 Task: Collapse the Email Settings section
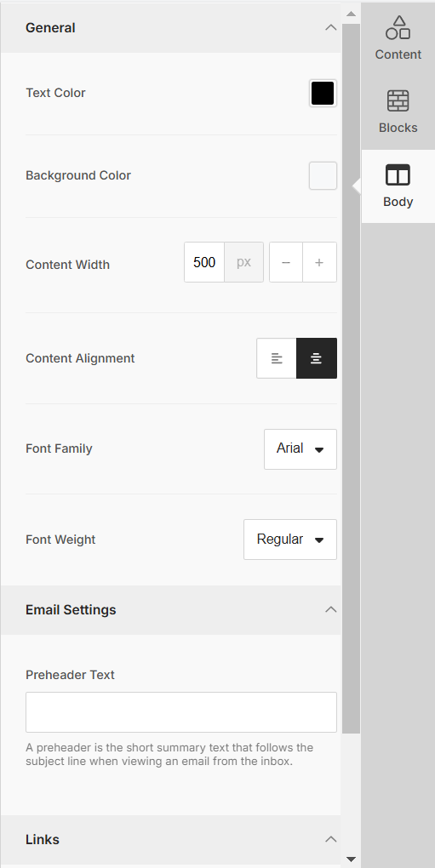(x=331, y=609)
